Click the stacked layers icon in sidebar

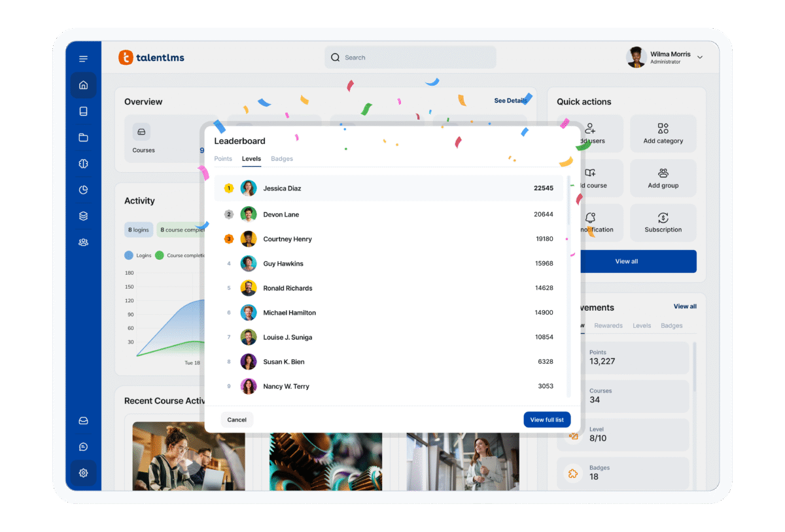(83, 216)
